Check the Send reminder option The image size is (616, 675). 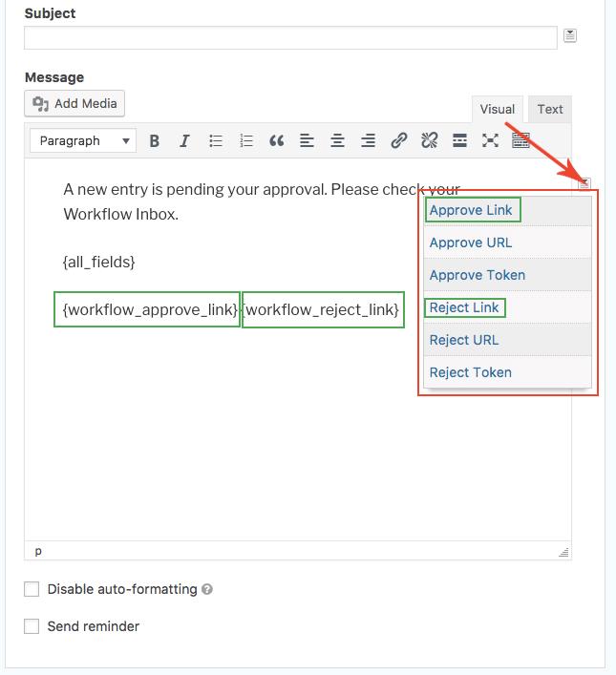(x=32, y=626)
